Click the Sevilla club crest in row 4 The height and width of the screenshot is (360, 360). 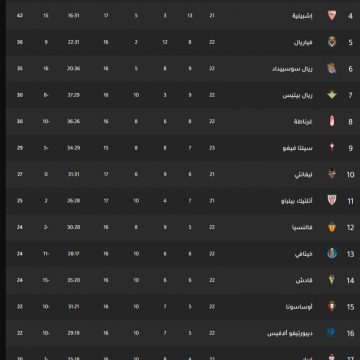pos(332,15)
